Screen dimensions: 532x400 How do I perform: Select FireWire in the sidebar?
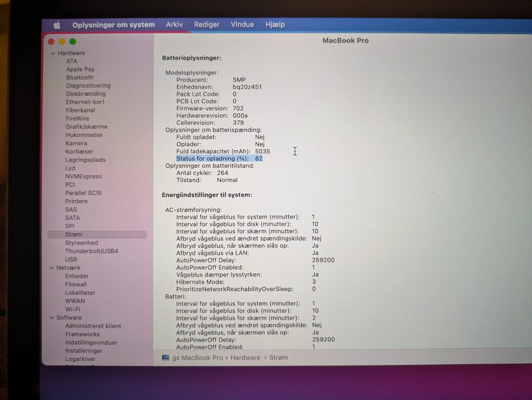click(78, 119)
